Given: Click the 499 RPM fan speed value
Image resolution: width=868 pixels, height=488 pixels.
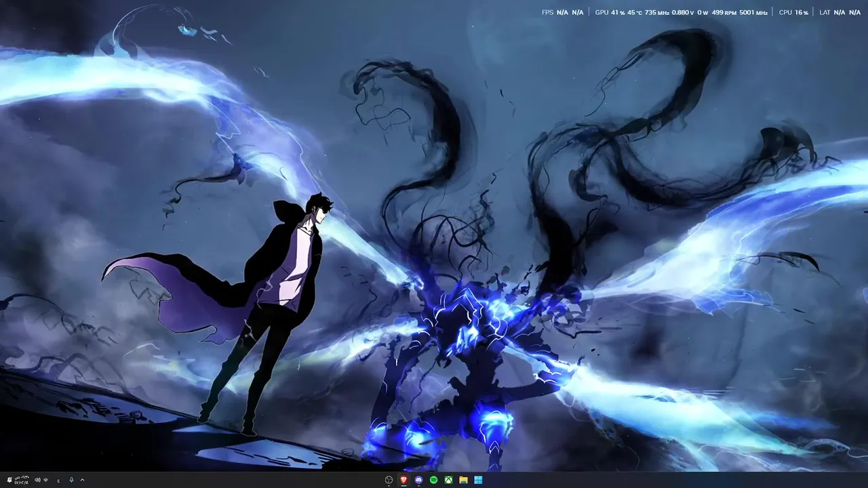Looking at the screenshot, I should 724,12.
